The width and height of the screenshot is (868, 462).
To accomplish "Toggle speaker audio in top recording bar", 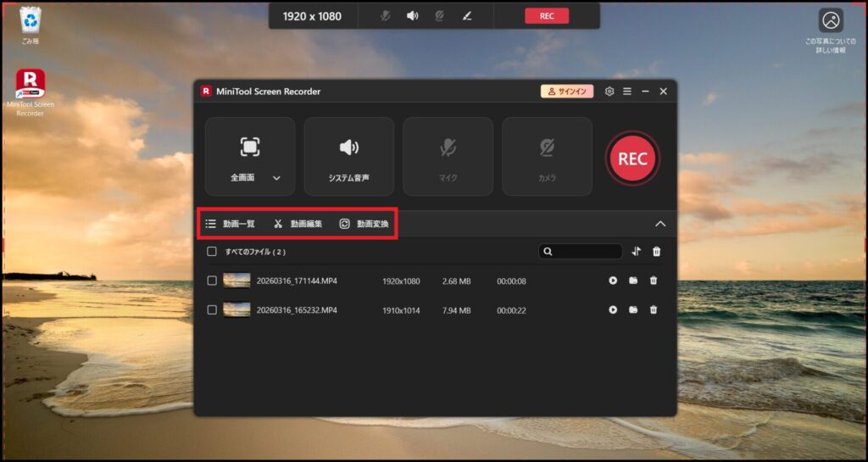I will tap(412, 16).
